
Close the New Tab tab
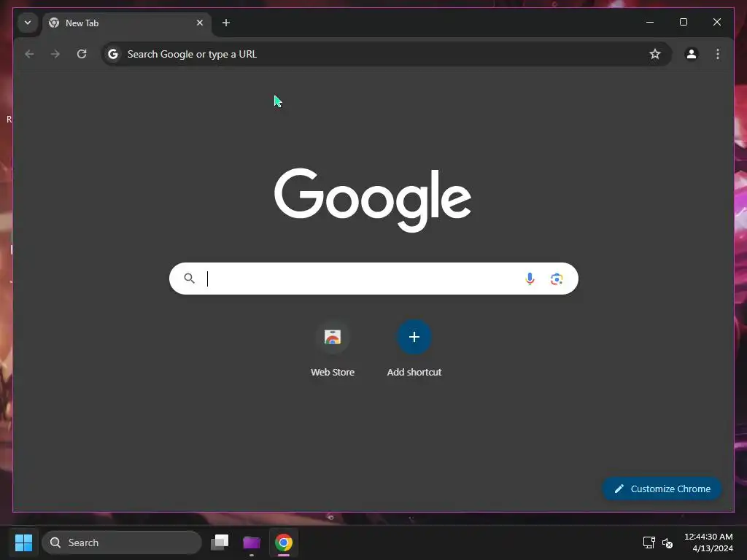click(200, 23)
